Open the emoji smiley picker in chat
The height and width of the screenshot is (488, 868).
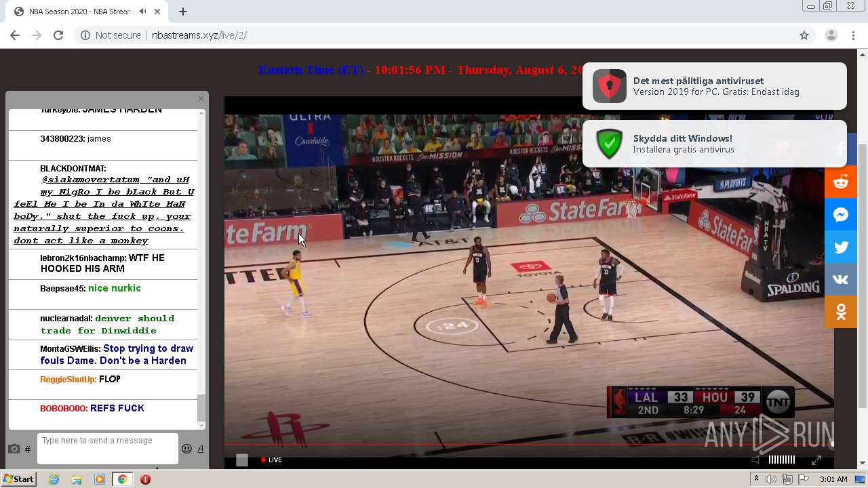186,448
